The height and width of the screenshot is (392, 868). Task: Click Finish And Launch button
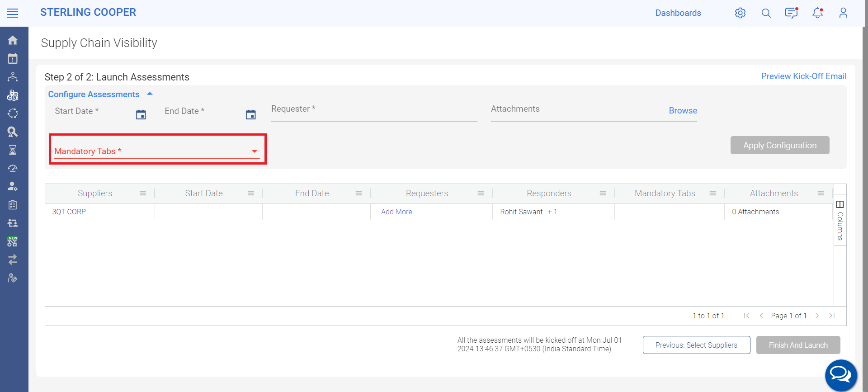(798, 345)
